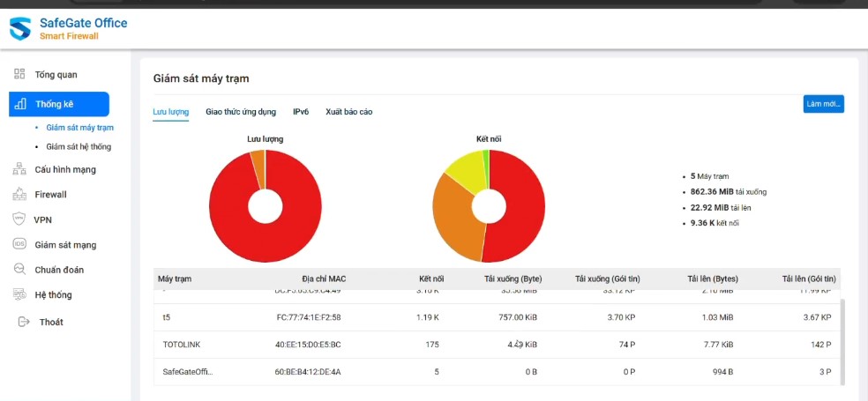Click the Firewall brick wall icon

click(19, 194)
